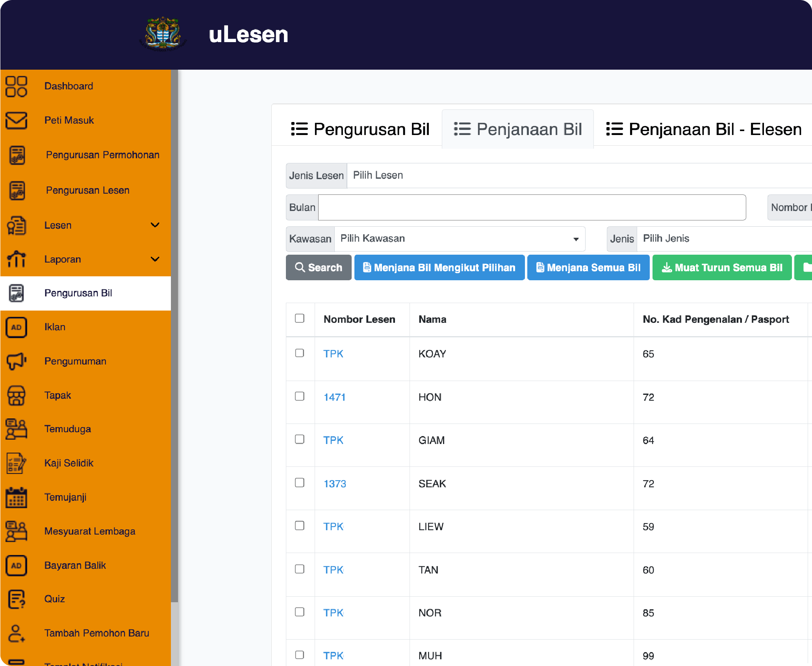812x666 pixels.
Task: Check the checkbox for the KOAY row
Action: [x=300, y=353]
